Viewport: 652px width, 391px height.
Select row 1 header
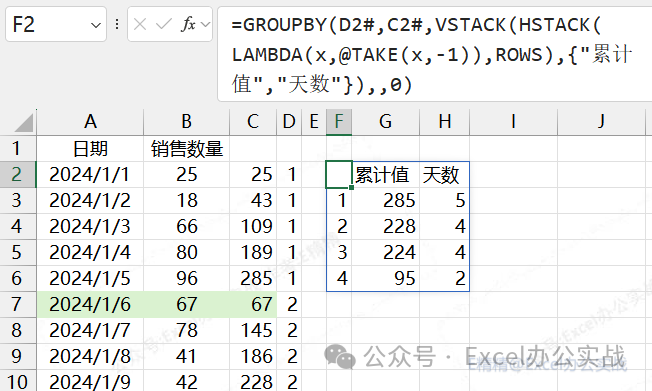(18, 148)
